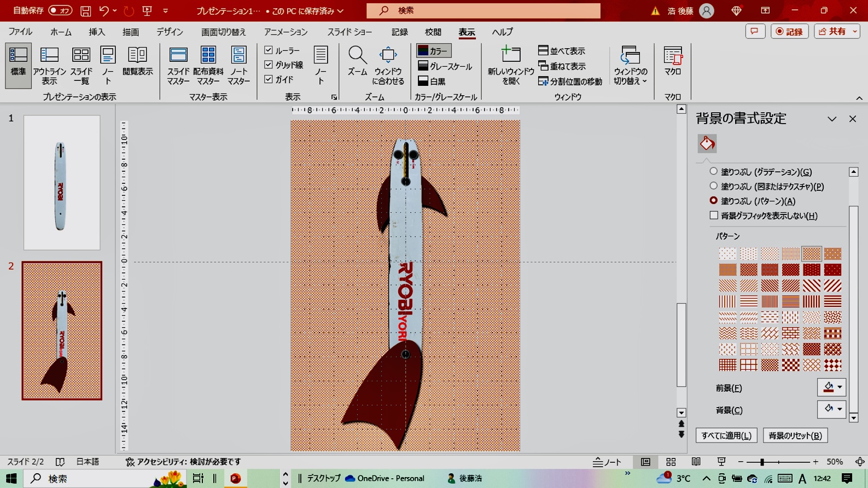
Task: Switch to the 挿入 tab
Action: 97,32
